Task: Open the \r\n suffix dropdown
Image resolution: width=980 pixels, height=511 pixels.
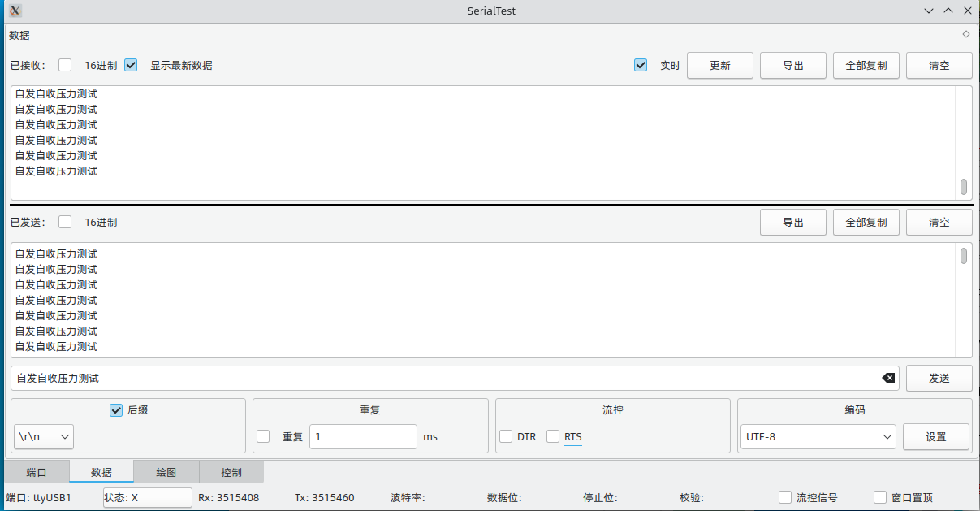Action: click(44, 436)
